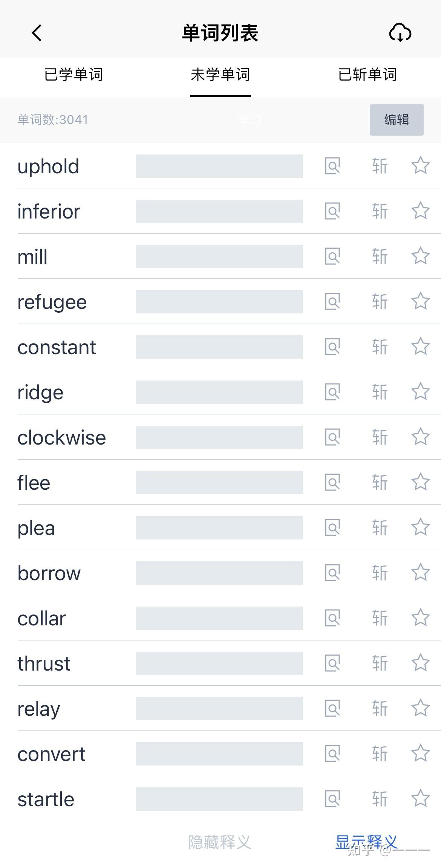Switch to the 已斩单词 tab

[367, 75]
